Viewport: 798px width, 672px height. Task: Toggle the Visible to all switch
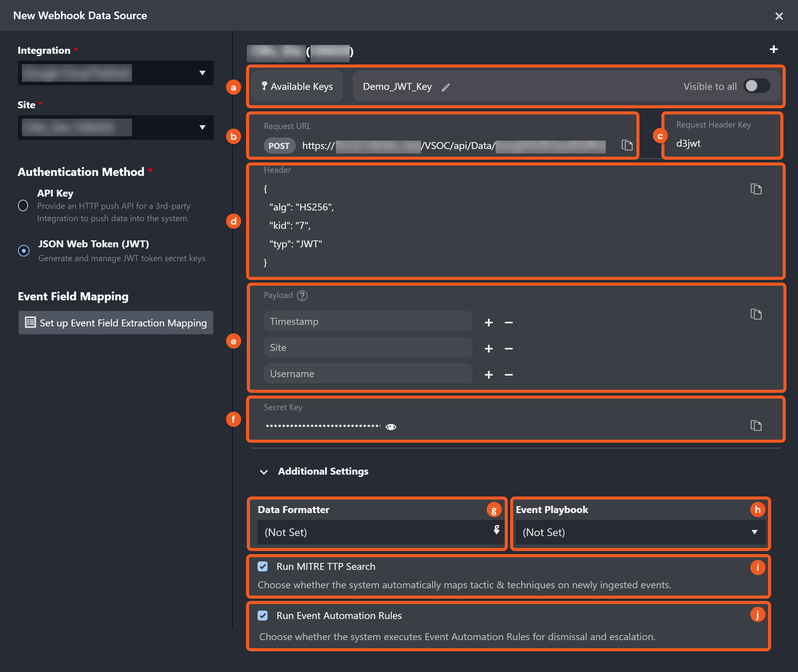(757, 86)
